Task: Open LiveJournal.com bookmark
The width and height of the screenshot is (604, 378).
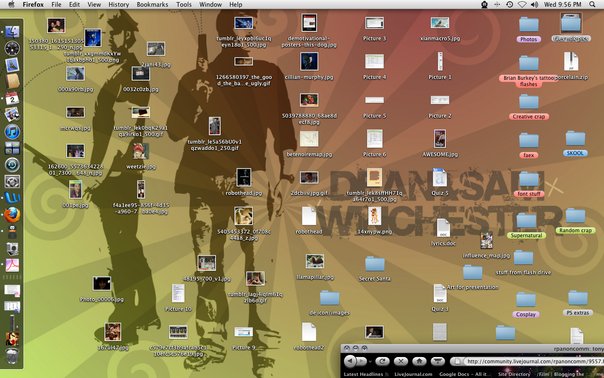Action: click(x=413, y=374)
